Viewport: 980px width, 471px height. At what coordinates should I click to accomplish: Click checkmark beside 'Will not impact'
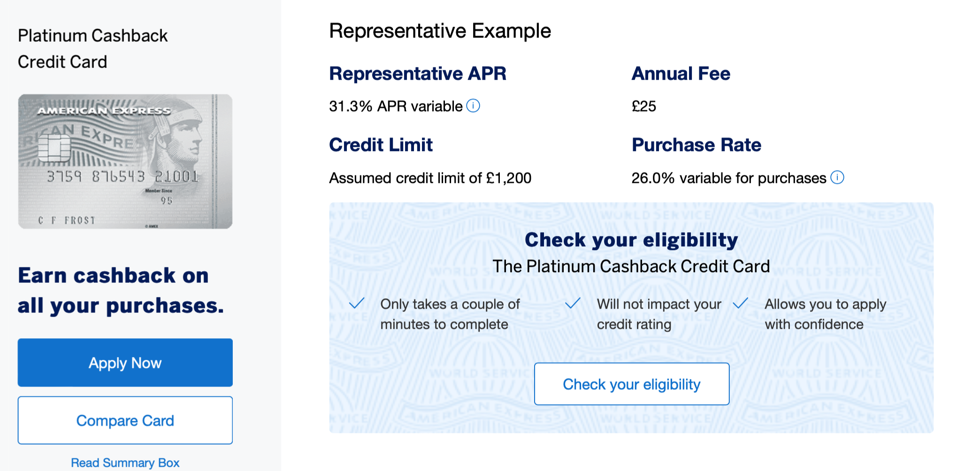[573, 304]
